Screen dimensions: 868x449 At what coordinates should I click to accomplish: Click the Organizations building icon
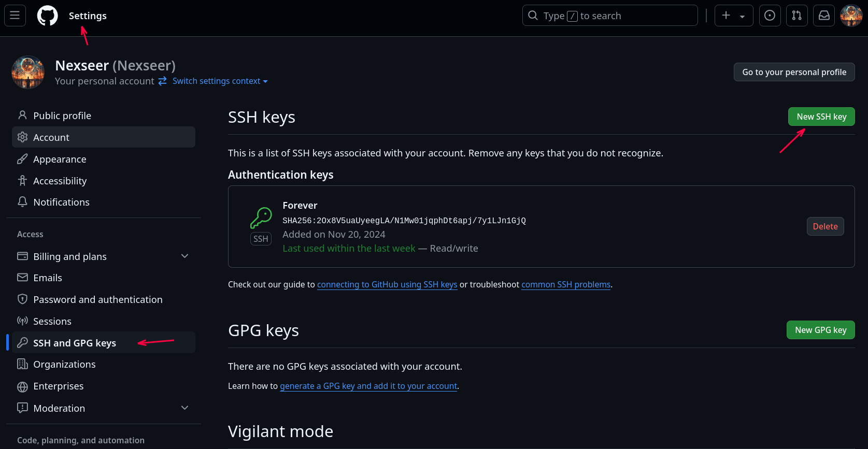point(22,364)
